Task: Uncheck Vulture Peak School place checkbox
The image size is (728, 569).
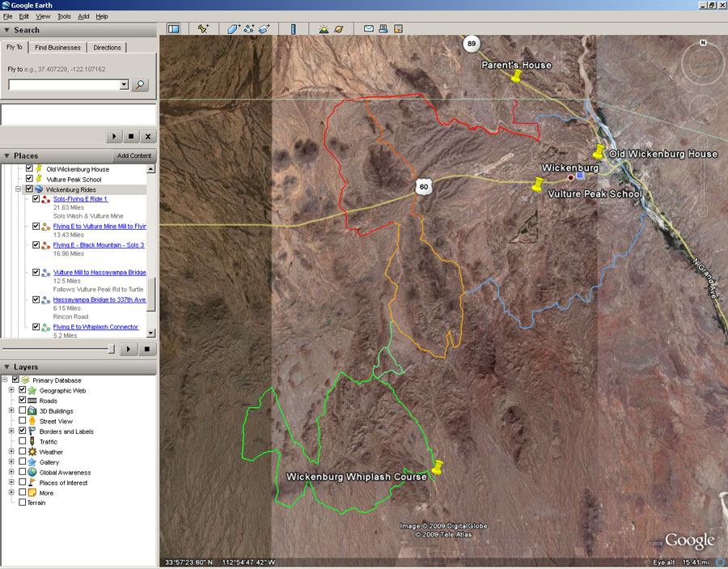Action: (29, 178)
